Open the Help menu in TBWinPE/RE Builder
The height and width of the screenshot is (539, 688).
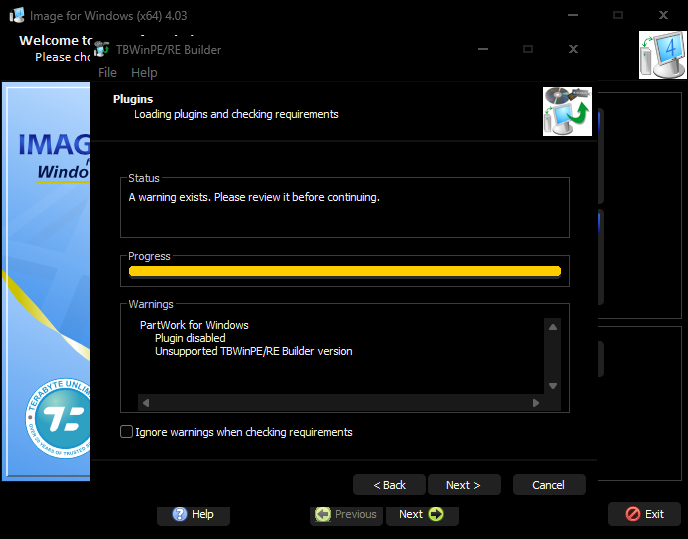(x=144, y=72)
